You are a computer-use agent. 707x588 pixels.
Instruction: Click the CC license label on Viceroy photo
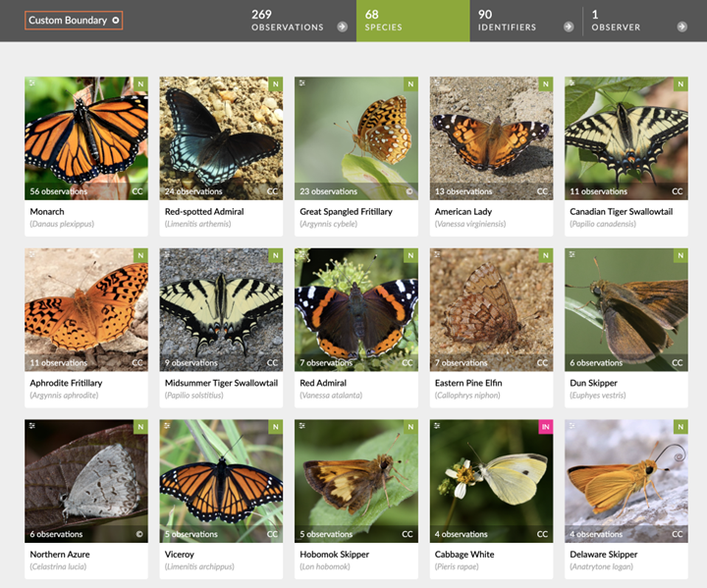pos(272,535)
